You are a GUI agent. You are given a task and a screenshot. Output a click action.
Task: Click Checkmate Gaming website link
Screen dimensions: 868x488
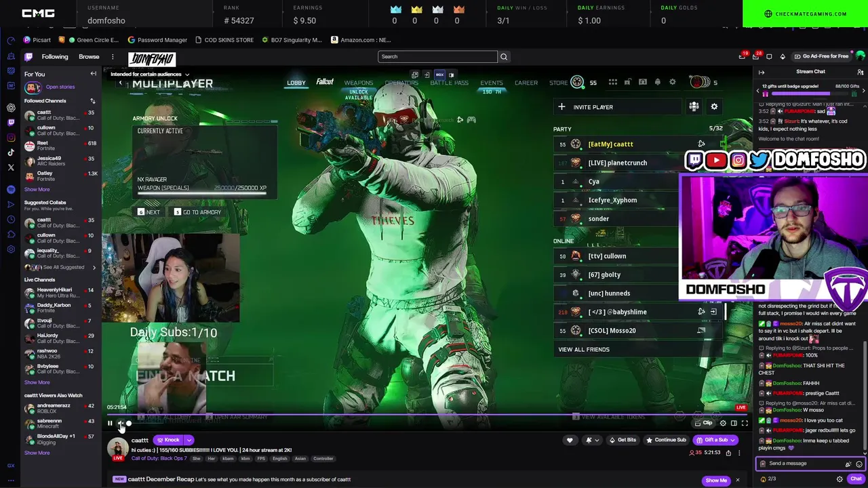[805, 14]
